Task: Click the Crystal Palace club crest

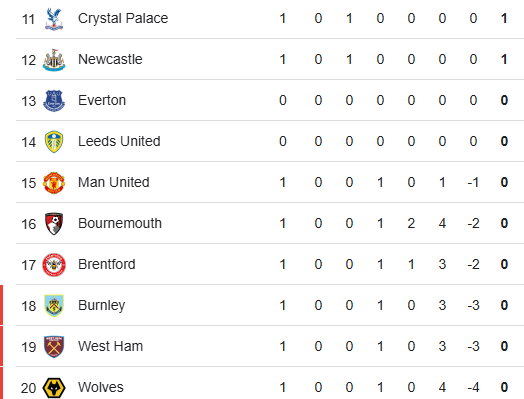Action: click(54, 19)
